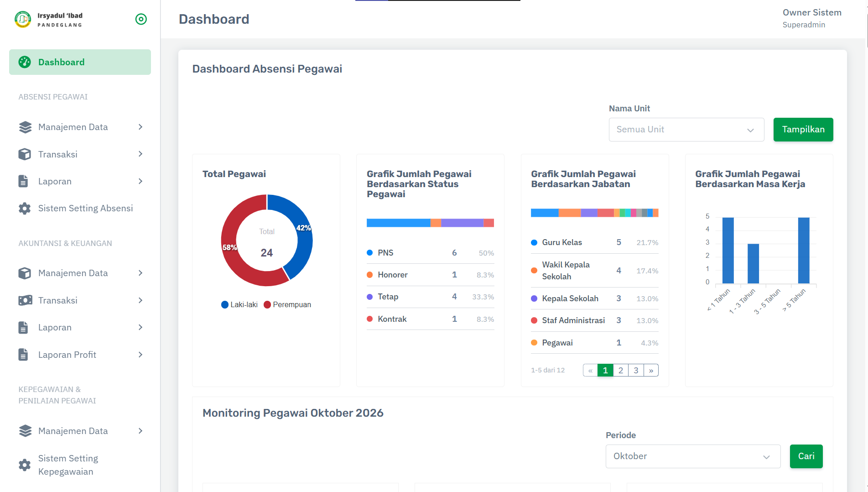Image resolution: width=868 pixels, height=492 pixels.
Task: Select page 1 in Jabatan pagination
Action: click(x=605, y=370)
